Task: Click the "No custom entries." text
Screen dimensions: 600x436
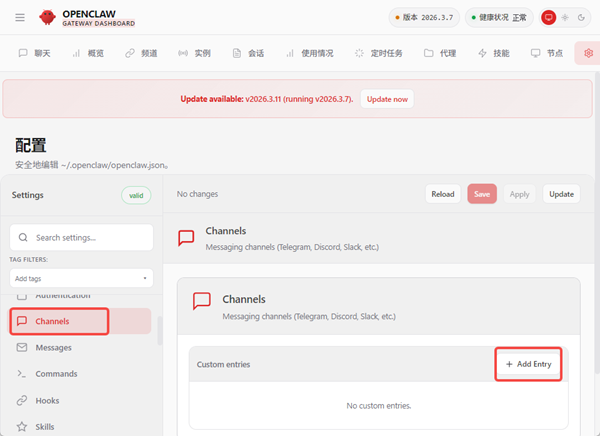Action: coord(379,406)
